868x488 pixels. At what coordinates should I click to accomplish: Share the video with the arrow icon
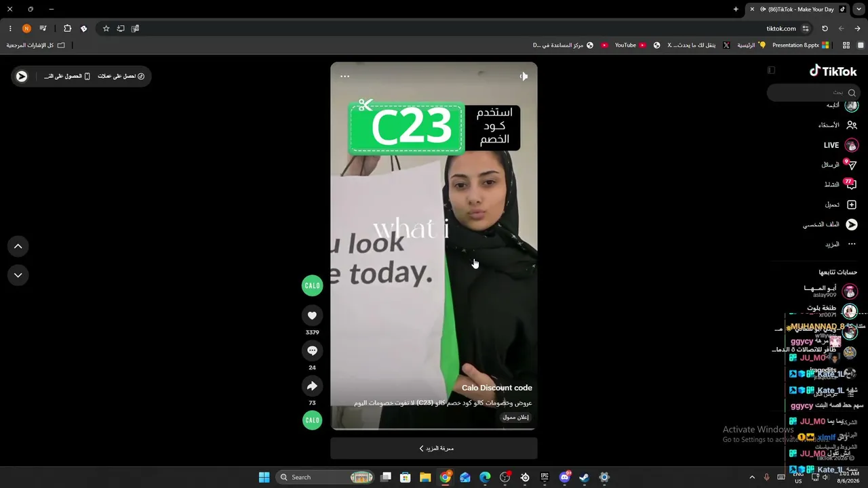312,386
